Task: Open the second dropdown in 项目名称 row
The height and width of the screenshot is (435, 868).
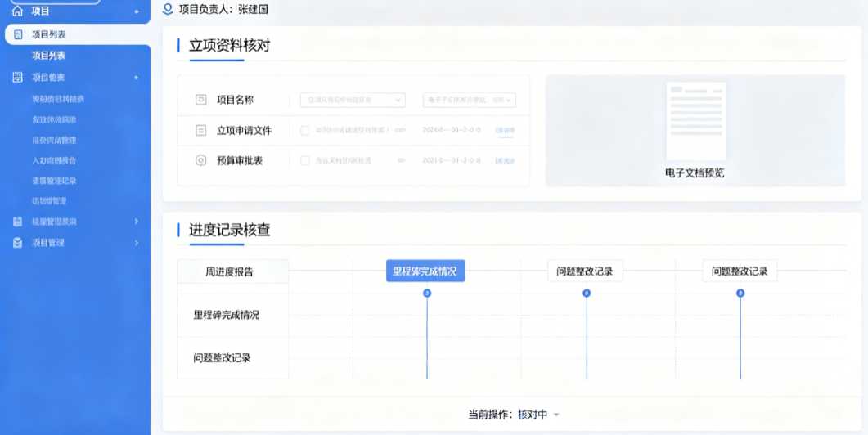Action: click(x=470, y=101)
